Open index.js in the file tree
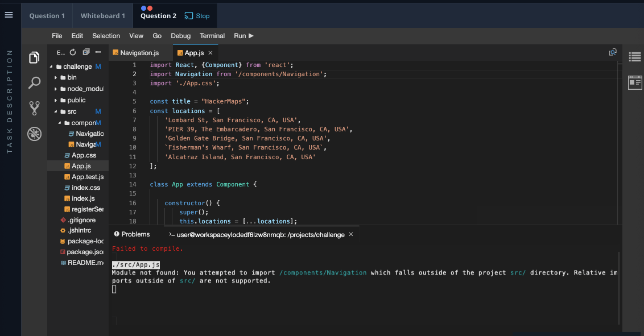The image size is (644, 336). tap(79, 198)
